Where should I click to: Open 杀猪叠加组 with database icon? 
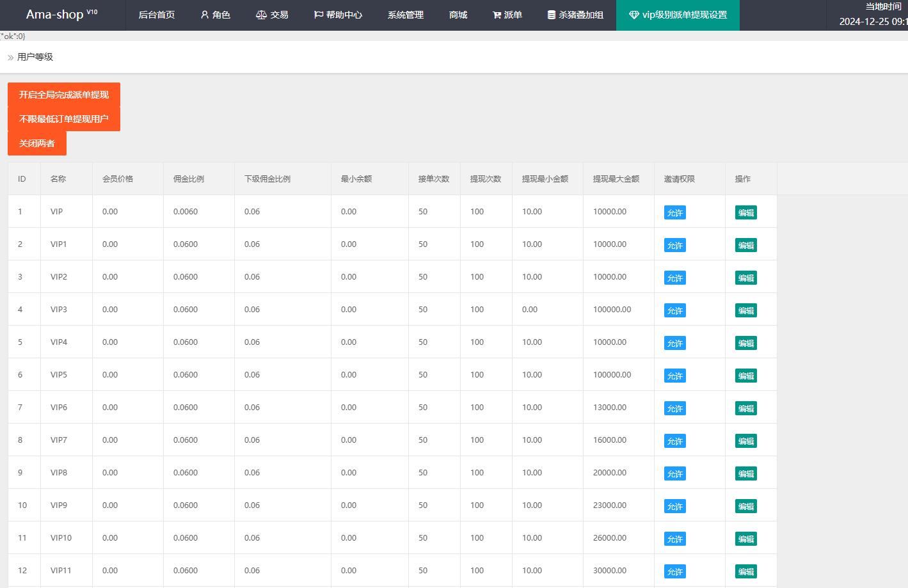[575, 15]
